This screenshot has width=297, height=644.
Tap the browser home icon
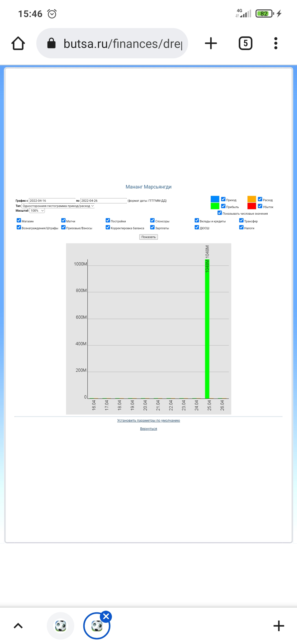(18, 43)
